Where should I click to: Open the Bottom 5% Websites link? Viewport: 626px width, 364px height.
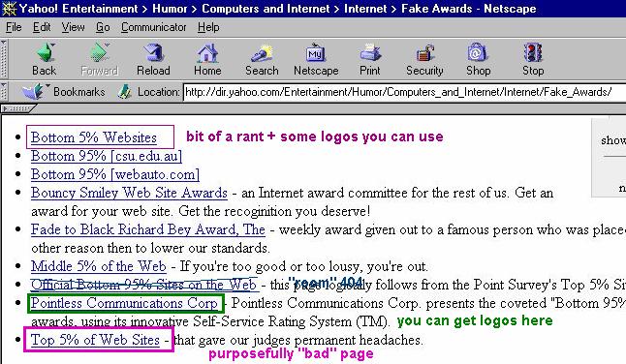pos(94,137)
